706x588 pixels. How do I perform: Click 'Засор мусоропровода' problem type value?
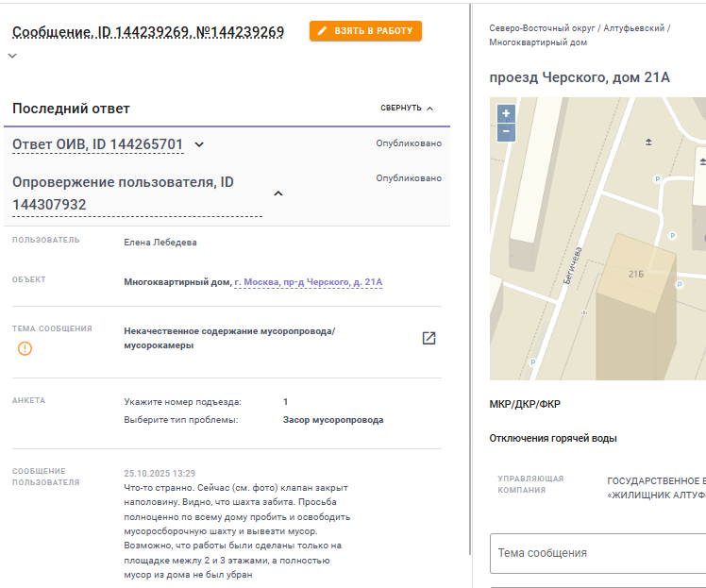(333, 420)
